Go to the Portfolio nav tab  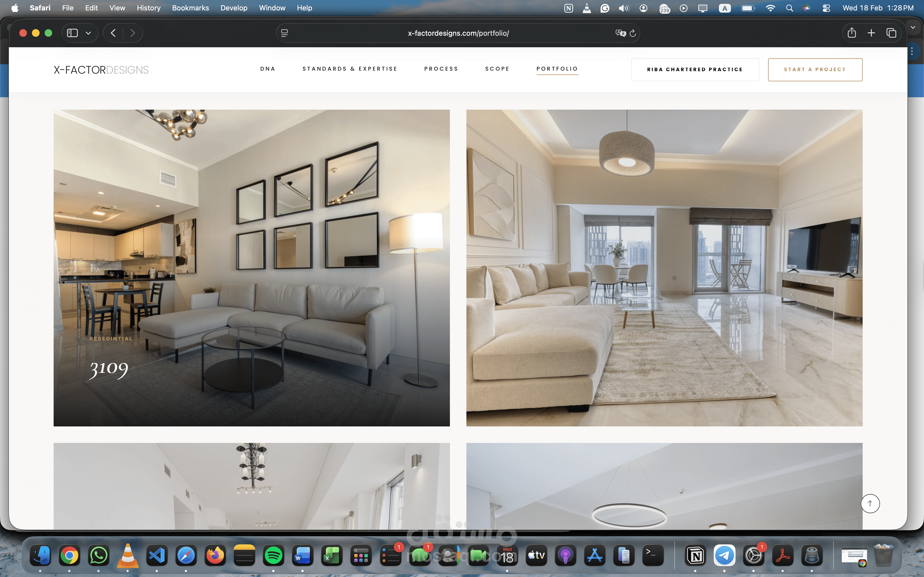click(557, 69)
